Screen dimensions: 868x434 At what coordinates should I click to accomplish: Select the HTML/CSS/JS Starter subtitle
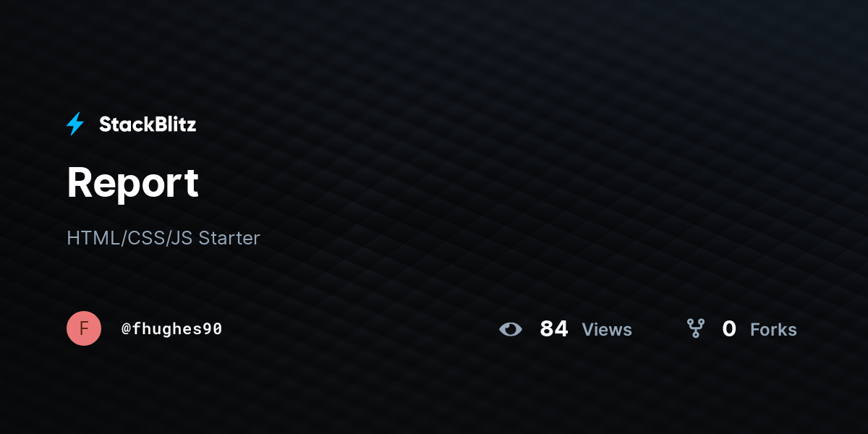pyautogui.click(x=163, y=238)
